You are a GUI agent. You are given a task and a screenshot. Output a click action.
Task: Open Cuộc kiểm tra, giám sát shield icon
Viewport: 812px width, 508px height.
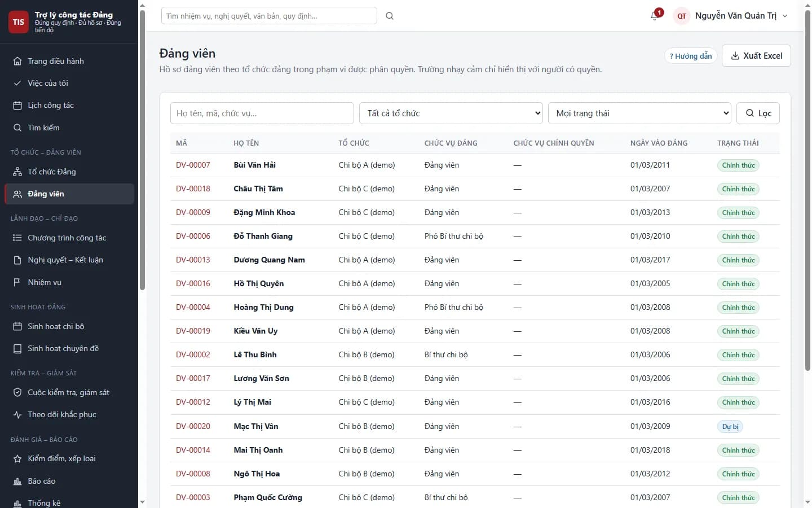coord(17,392)
